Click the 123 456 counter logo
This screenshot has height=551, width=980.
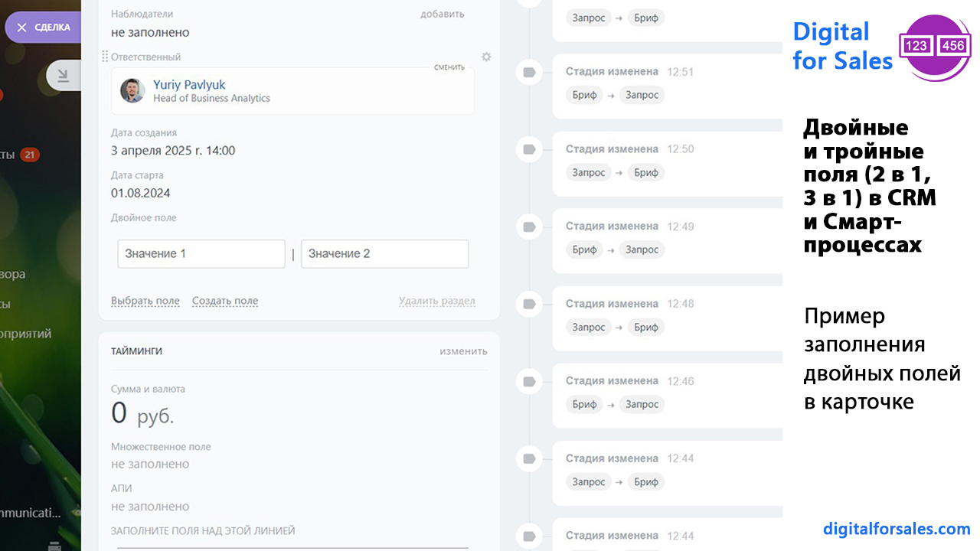click(x=934, y=46)
